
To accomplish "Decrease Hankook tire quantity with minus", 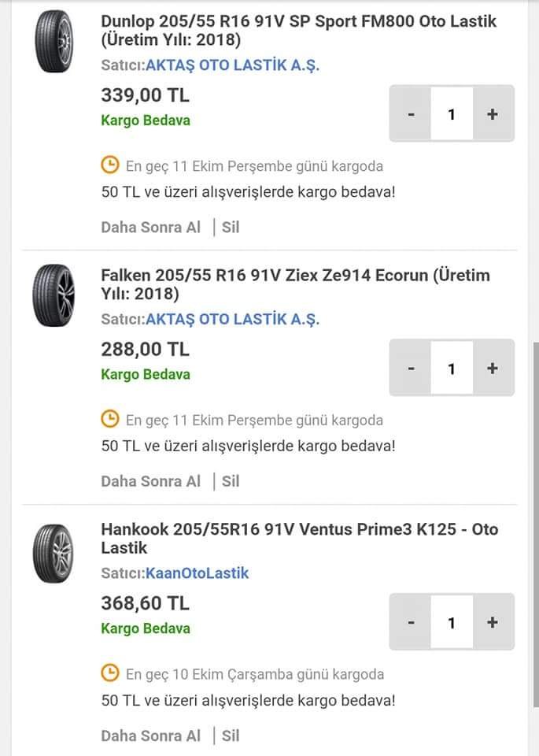I will tap(411, 622).
